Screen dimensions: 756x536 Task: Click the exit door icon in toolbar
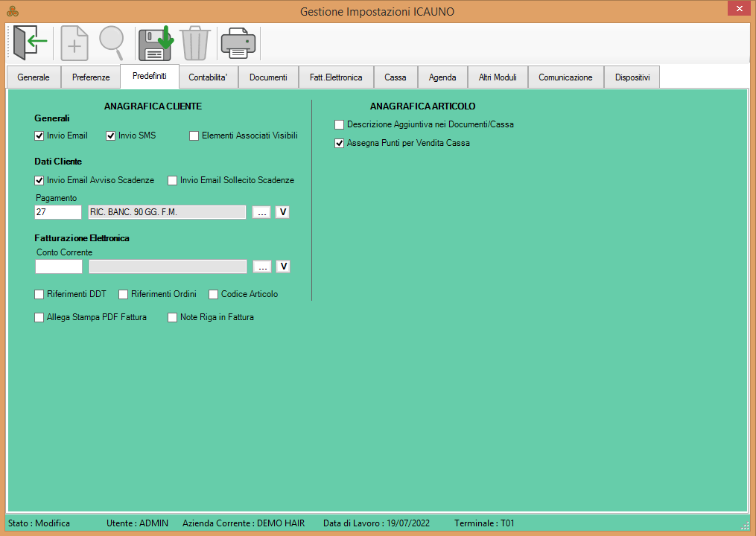click(30, 43)
